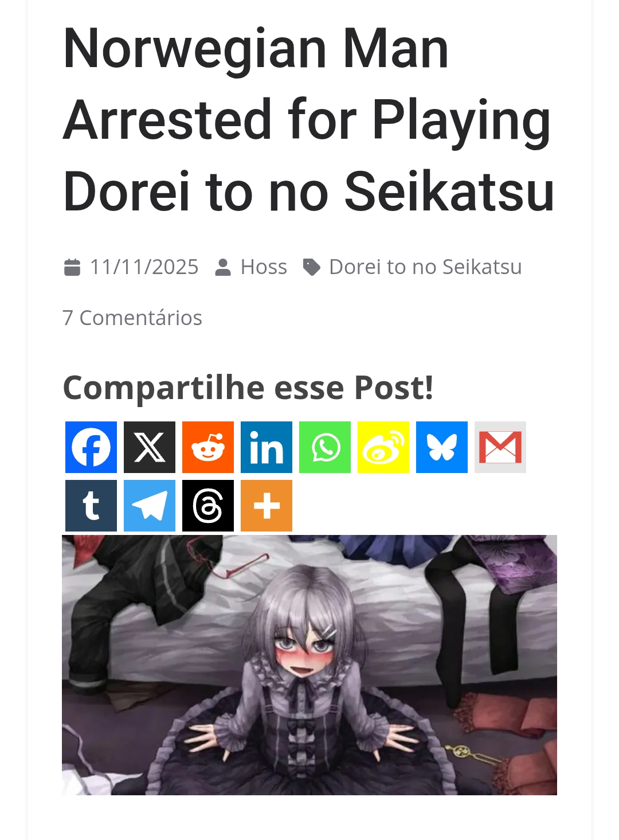Image resolution: width=619 pixels, height=840 pixels.
Task: Share the post on Tumblr
Action: [91, 506]
